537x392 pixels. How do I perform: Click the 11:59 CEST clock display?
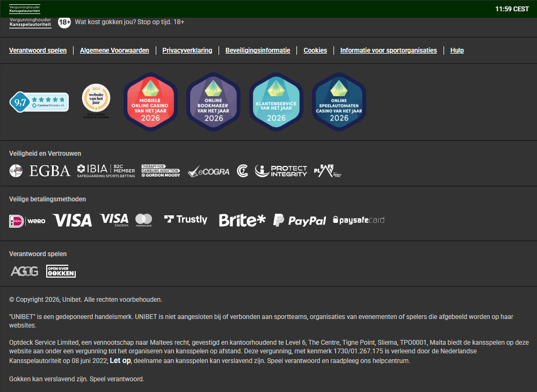coord(512,9)
